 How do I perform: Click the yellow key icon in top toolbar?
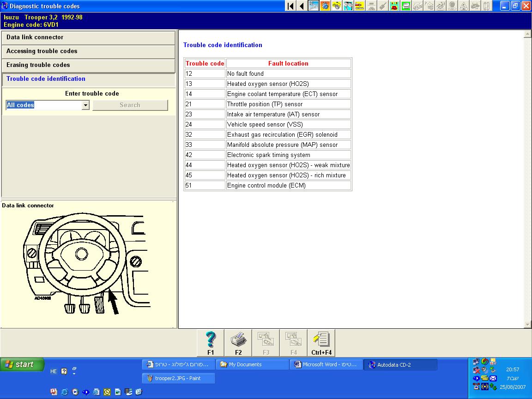pos(337,6)
